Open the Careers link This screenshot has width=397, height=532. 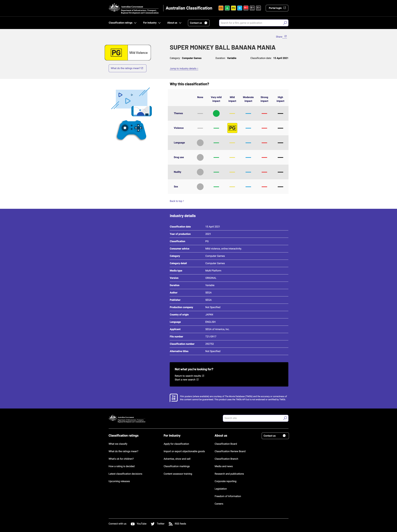point(219,504)
